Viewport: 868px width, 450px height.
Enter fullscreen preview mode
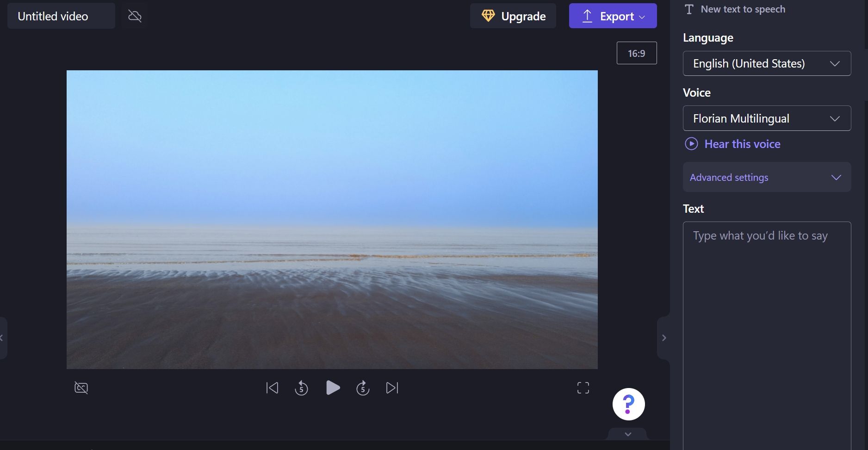pyautogui.click(x=583, y=388)
